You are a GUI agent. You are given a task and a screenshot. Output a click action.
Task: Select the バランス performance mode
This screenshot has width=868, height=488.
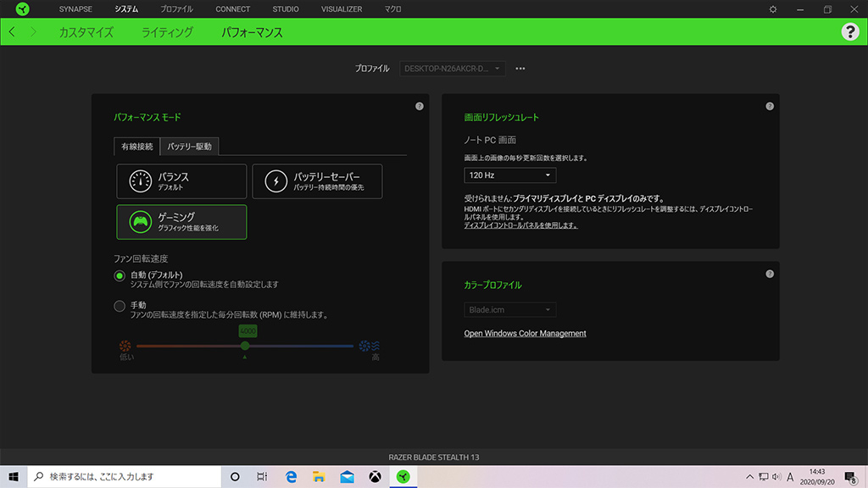(181, 181)
